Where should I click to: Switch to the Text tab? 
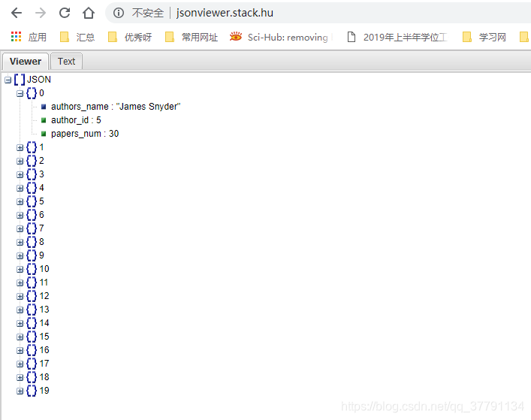point(66,62)
